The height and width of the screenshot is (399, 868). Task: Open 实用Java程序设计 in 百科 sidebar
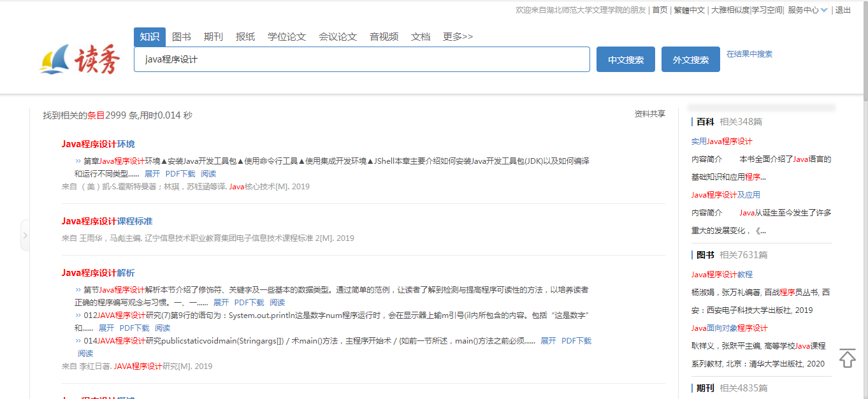(x=721, y=141)
